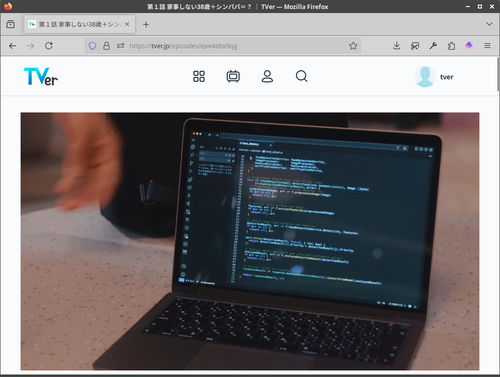Open a new tab with plus button
This screenshot has height=377, width=500.
[146, 24]
